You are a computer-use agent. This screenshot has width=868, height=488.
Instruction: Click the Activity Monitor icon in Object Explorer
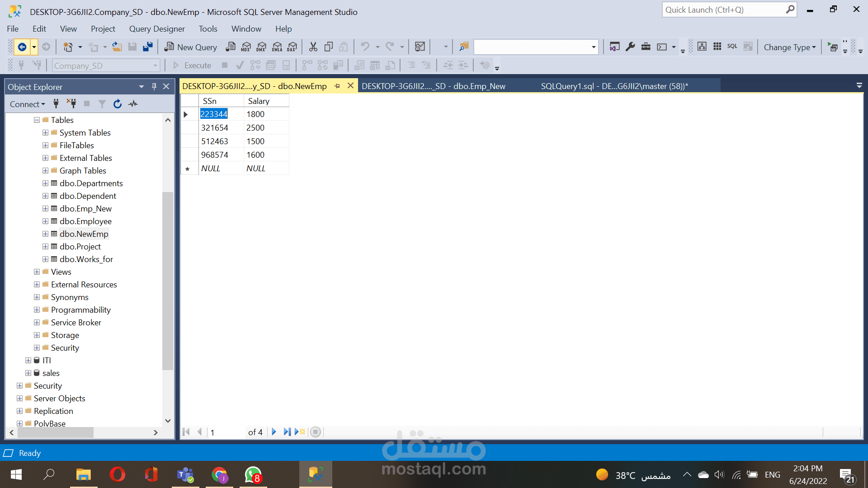coord(133,104)
